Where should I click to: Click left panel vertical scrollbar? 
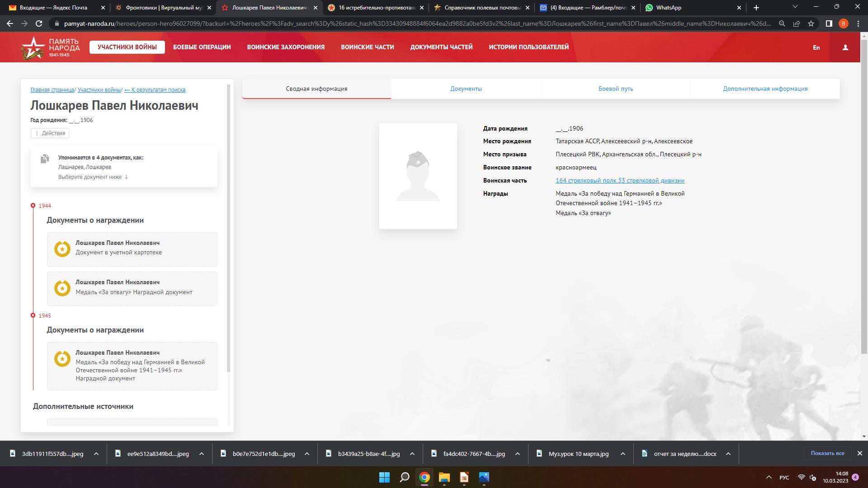click(x=229, y=226)
